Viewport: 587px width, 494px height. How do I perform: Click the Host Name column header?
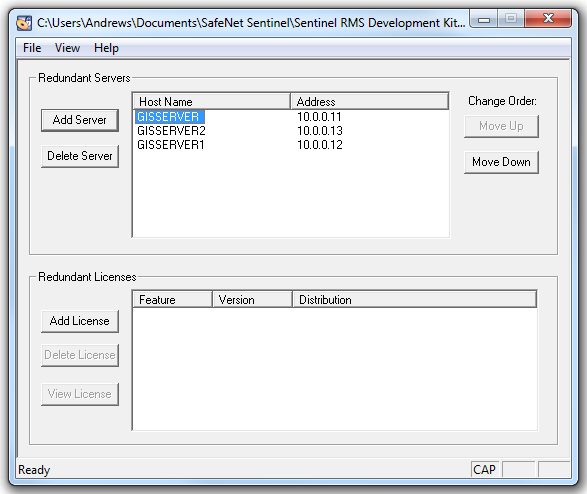click(x=212, y=101)
